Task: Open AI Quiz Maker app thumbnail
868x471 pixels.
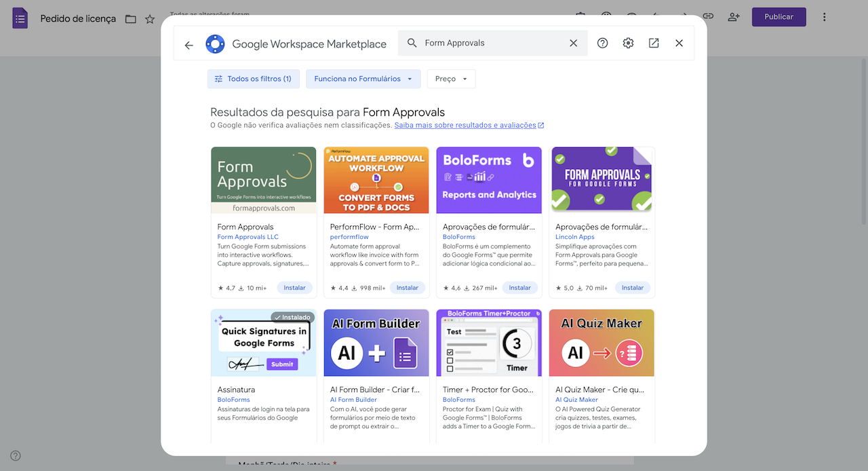Action: (601, 343)
